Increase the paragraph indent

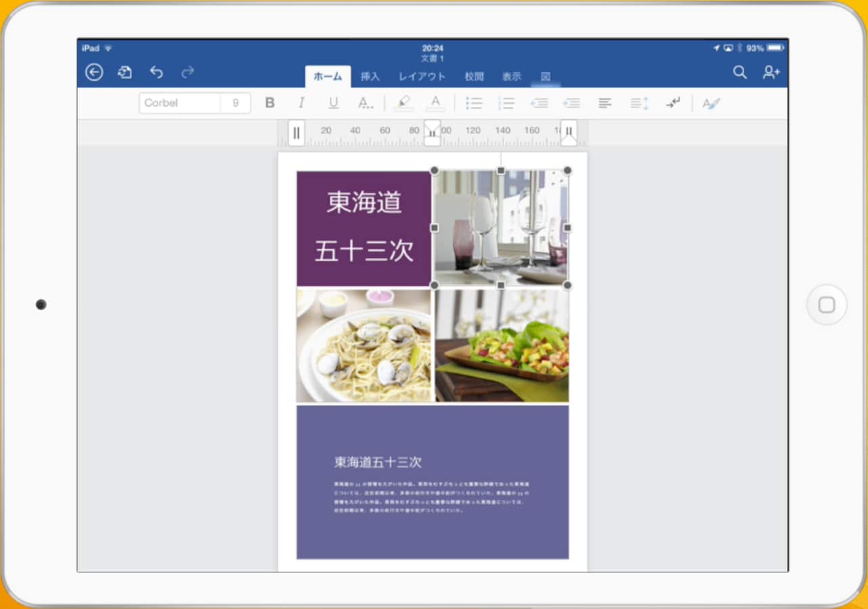pyautogui.click(x=571, y=102)
